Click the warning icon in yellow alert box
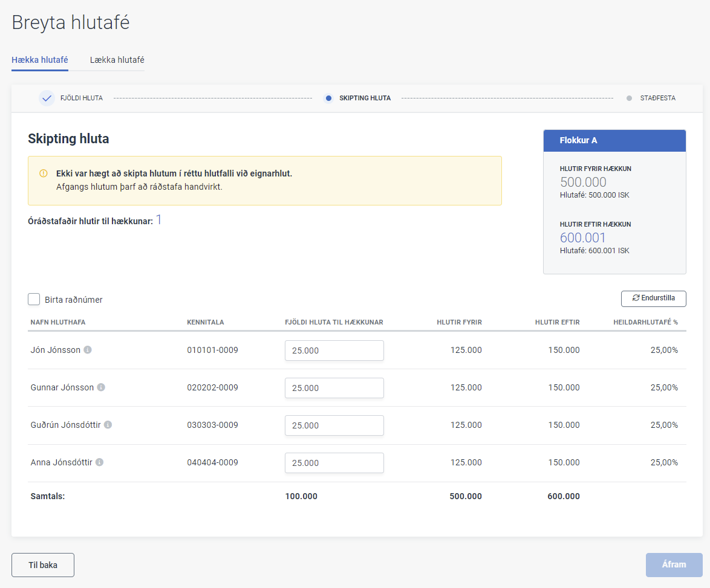710x588 pixels. [x=44, y=173]
